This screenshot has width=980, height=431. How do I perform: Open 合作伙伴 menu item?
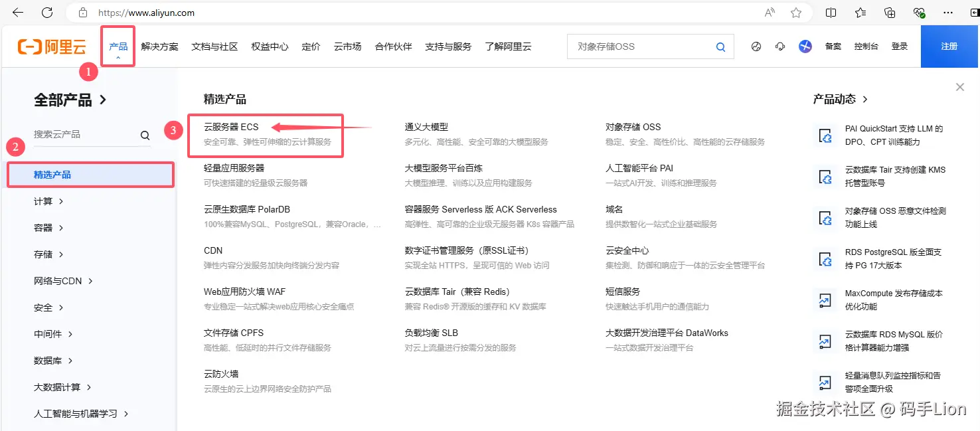393,46
